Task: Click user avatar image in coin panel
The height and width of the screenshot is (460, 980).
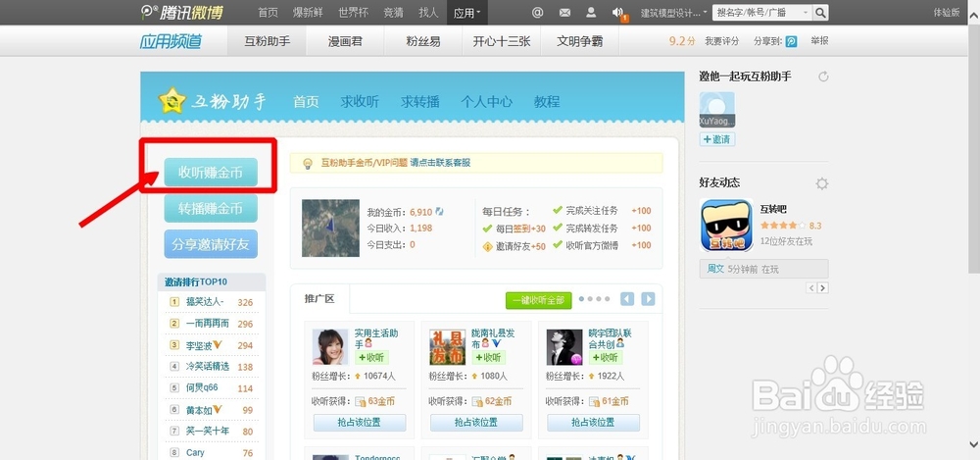Action: (x=330, y=229)
